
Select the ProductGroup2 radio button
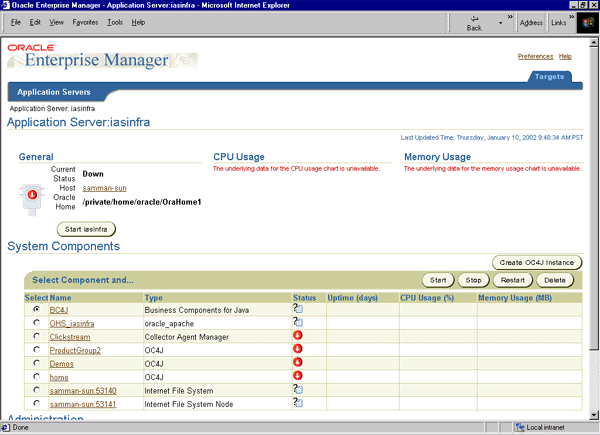coord(36,349)
